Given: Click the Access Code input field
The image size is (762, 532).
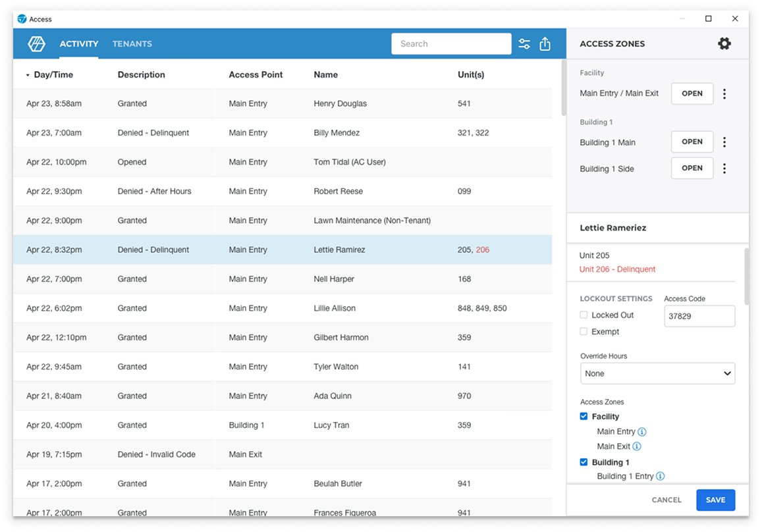Looking at the screenshot, I should (699, 316).
